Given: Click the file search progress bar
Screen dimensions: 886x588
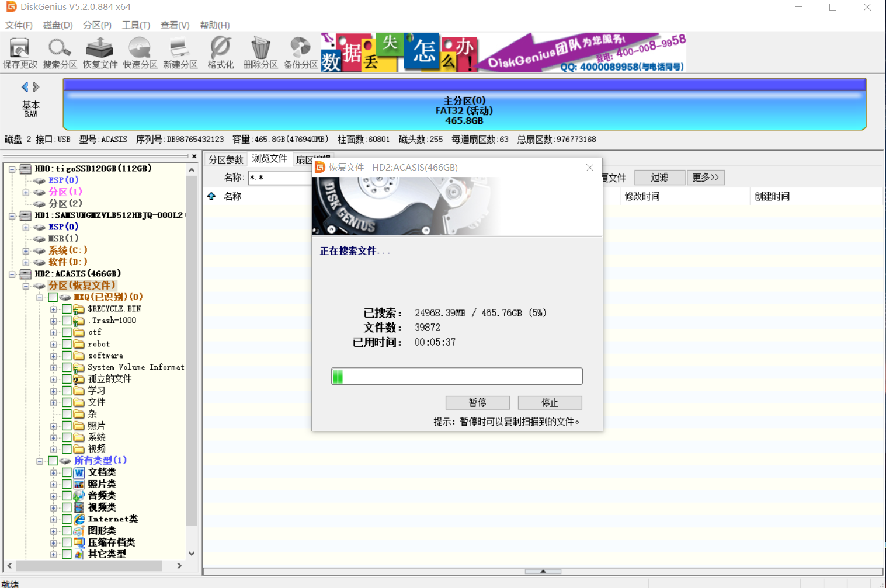Looking at the screenshot, I should [x=457, y=376].
